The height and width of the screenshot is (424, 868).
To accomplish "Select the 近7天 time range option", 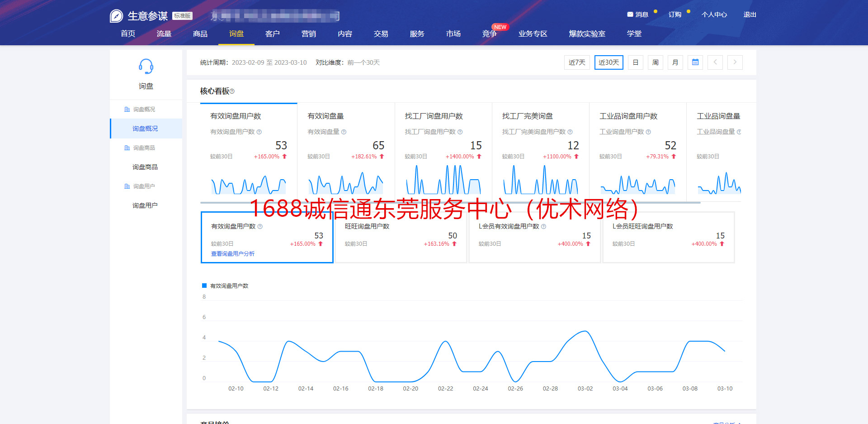I will (577, 62).
